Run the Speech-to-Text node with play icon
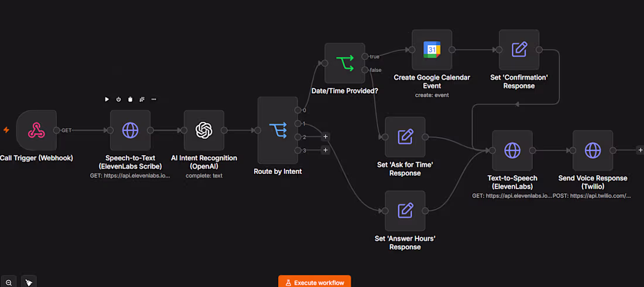 107,99
